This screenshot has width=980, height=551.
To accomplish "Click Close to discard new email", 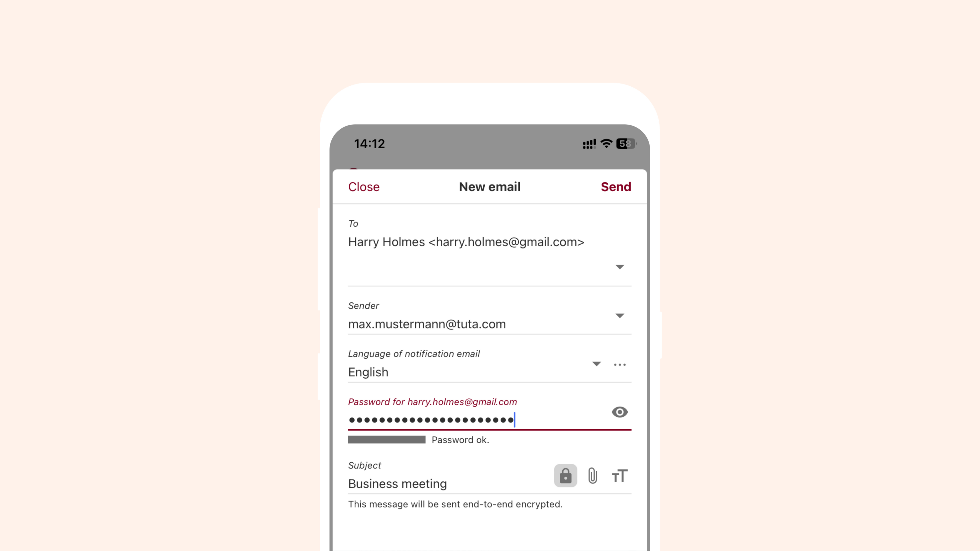I will pyautogui.click(x=363, y=186).
